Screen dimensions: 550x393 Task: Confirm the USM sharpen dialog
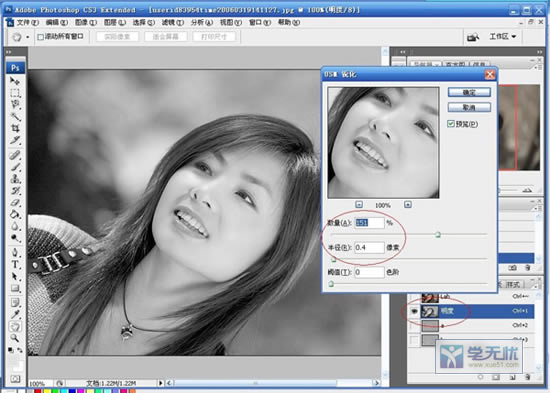tap(469, 92)
